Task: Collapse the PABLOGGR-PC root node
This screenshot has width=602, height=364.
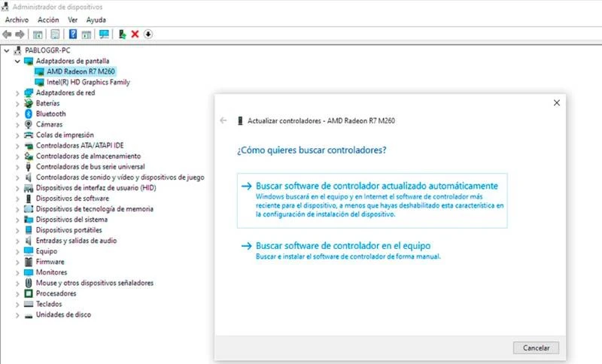Action: click(7, 50)
